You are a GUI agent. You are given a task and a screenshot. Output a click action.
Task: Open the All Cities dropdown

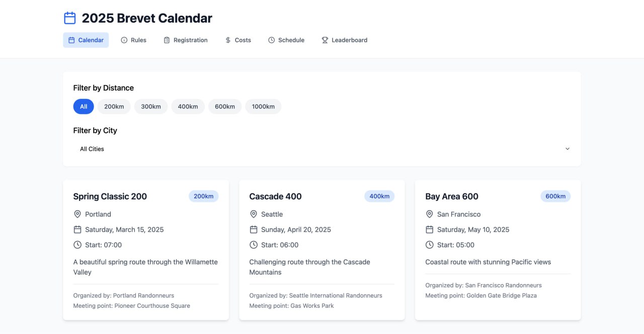pos(322,149)
